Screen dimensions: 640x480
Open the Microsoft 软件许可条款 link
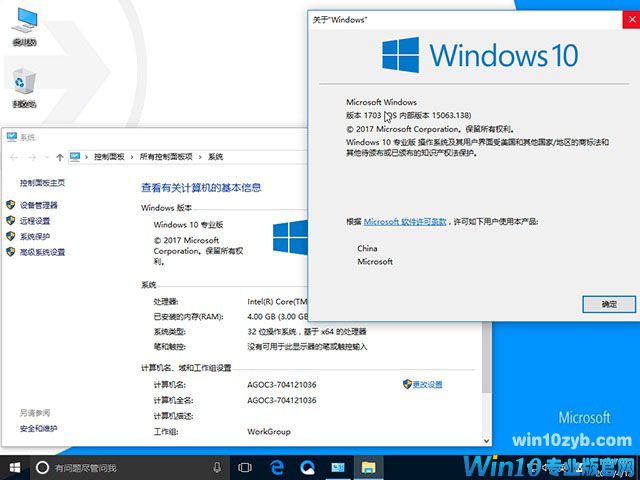tap(405, 222)
